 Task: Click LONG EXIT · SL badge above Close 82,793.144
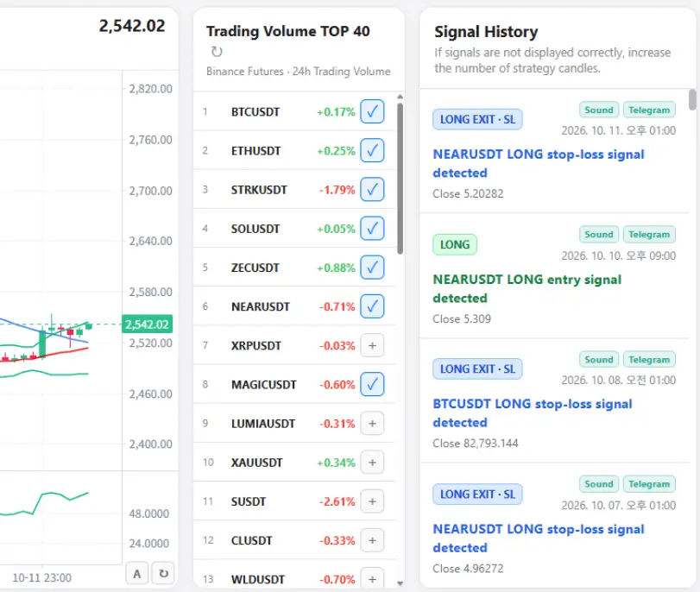pyautogui.click(x=477, y=369)
